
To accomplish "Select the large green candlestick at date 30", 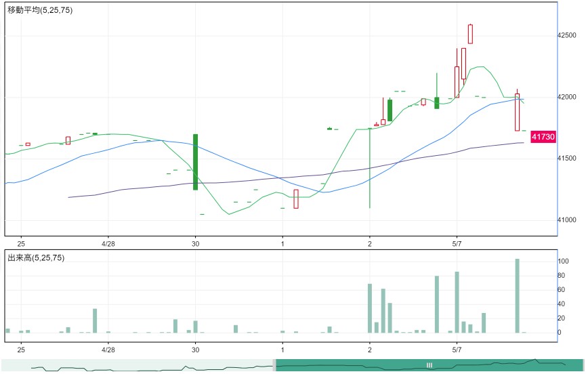I will click(195, 162).
